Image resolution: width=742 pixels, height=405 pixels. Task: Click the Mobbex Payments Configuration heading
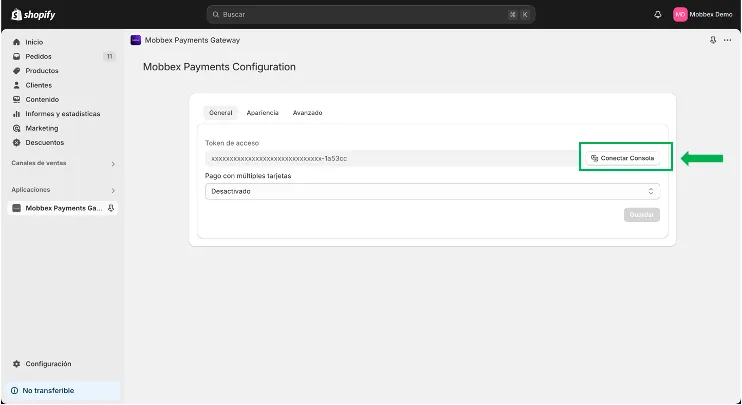219,67
